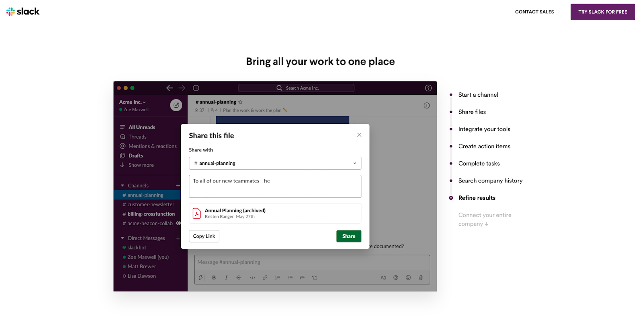The image size is (644, 334).
Task: Mention someone with @ icon
Action: coord(396,278)
